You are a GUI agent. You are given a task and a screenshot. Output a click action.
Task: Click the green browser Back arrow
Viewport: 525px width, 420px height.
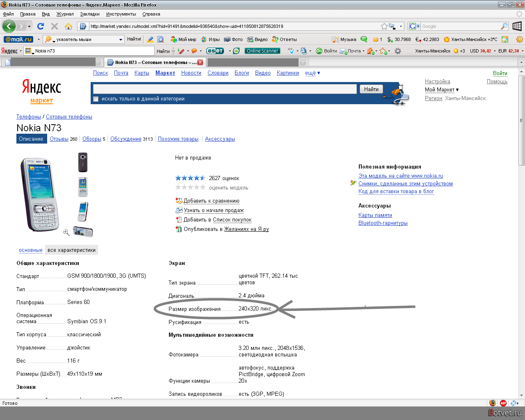click(x=9, y=26)
